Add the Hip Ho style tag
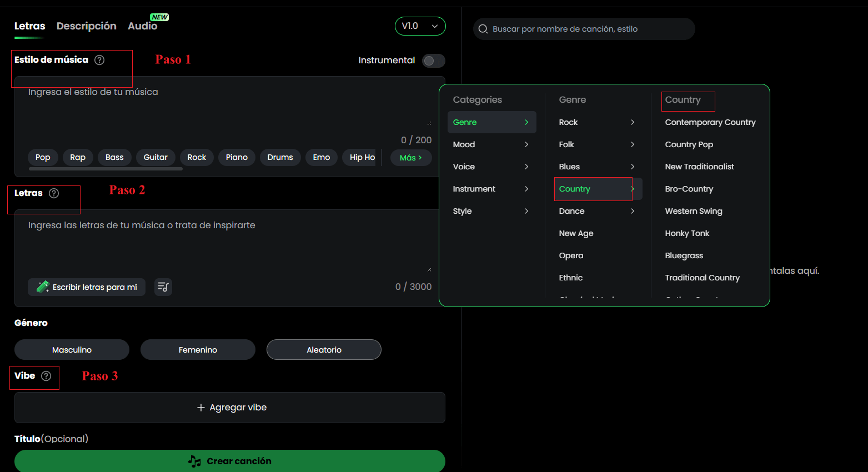The width and height of the screenshot is (868, 472). pos(362,158)
